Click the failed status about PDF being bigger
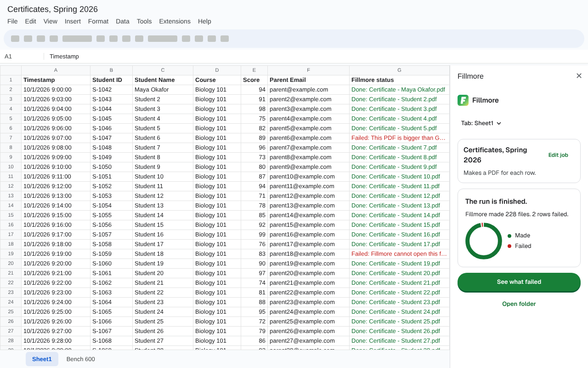The image size is (588, 368). click(399, 138)
